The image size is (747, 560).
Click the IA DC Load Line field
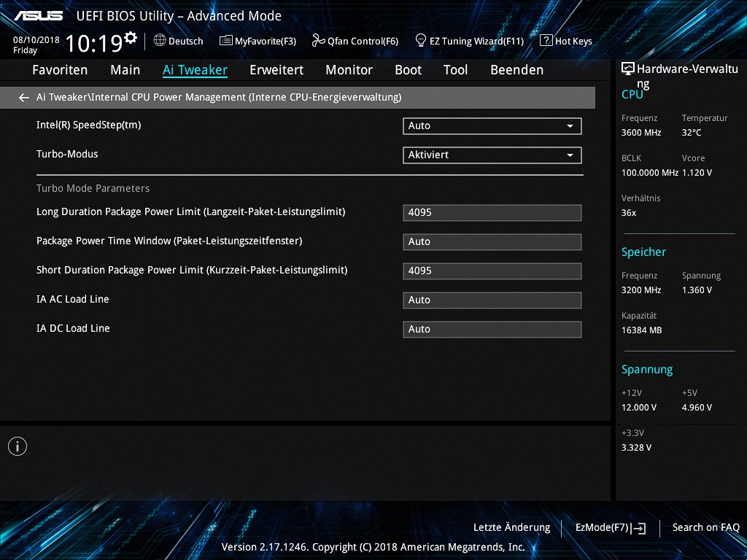pyautogui.click(x=492, y=329)
